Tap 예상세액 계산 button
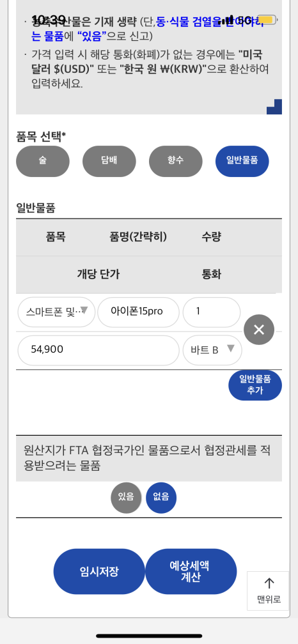 191,572
